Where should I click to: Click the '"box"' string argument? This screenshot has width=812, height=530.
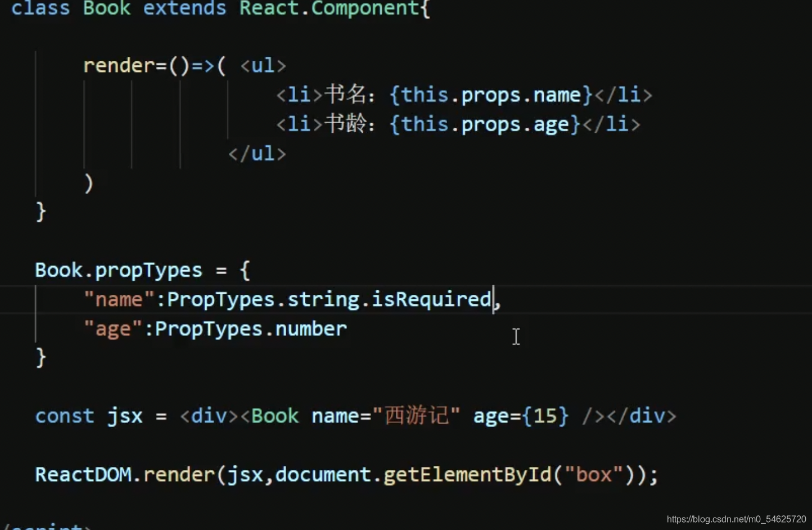point(594,475)
